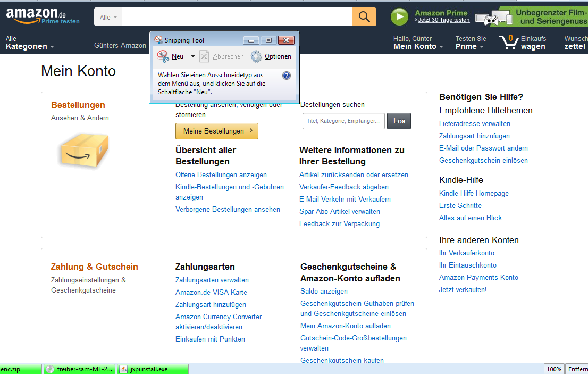Click the enc.zip download item
Image resolution: width=588 pixels, height=374 pixels.
(x=21, y=369)
